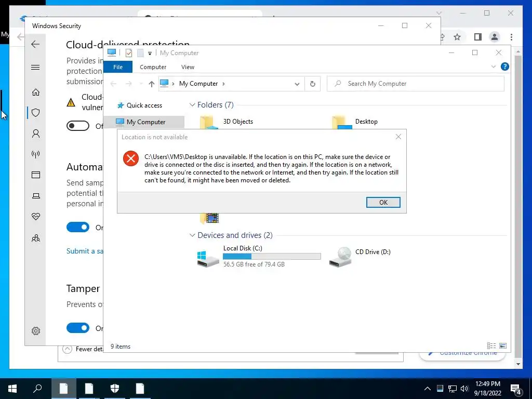Click the red error icon in the dialog
Image resolution: width=532 pixels, height=399 pixels.
(x=130, y=158)
